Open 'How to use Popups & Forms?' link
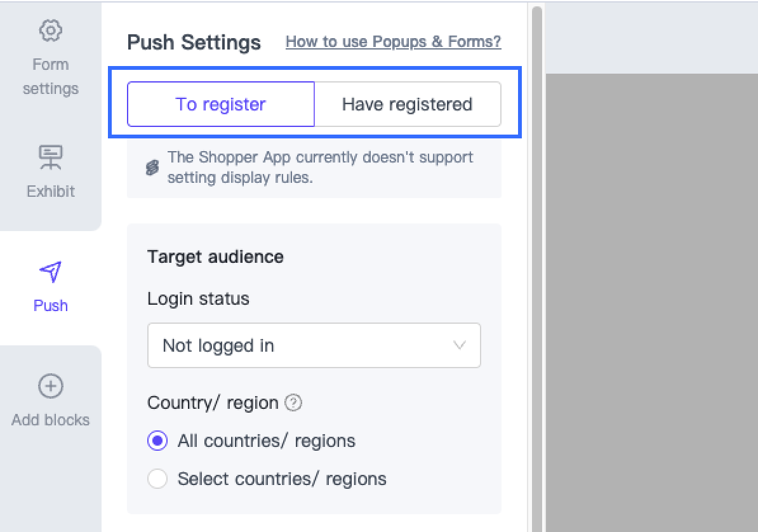Image resolution: width=758 pixels, height=532 pixels. pos(393,42)
